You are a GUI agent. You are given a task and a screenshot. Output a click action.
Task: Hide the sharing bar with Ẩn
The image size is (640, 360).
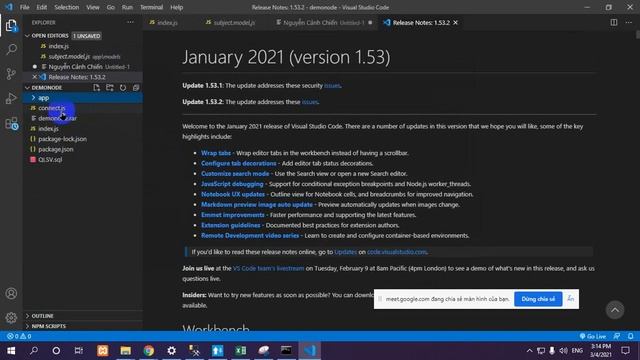(571, 299)
